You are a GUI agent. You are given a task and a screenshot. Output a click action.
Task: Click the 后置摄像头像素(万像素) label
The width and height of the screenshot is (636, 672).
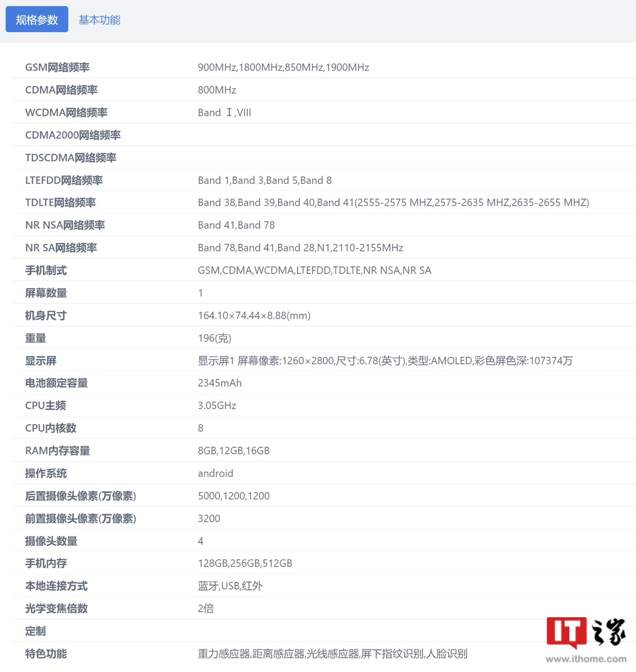80,496
